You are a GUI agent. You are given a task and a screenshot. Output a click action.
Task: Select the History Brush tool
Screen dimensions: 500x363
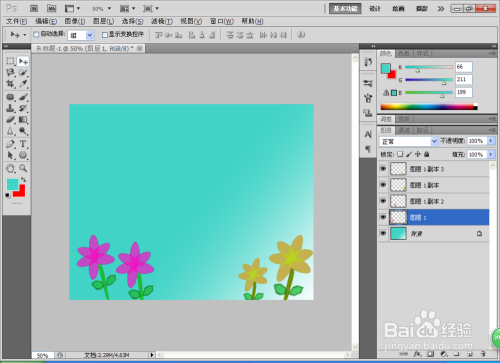pos(23,108)
